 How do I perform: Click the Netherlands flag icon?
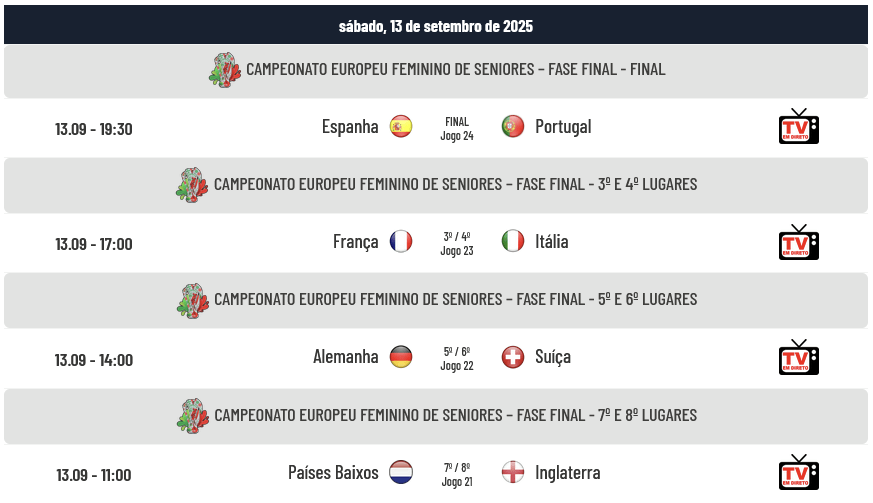click(401, 472)
